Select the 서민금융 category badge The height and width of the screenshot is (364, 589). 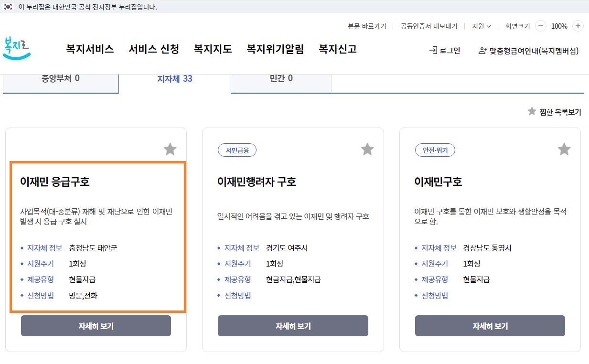[x=237, y=150]
